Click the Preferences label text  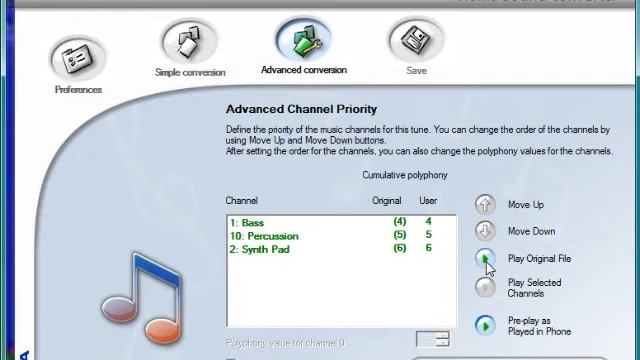pyautogui.click(x=78, y=90)
